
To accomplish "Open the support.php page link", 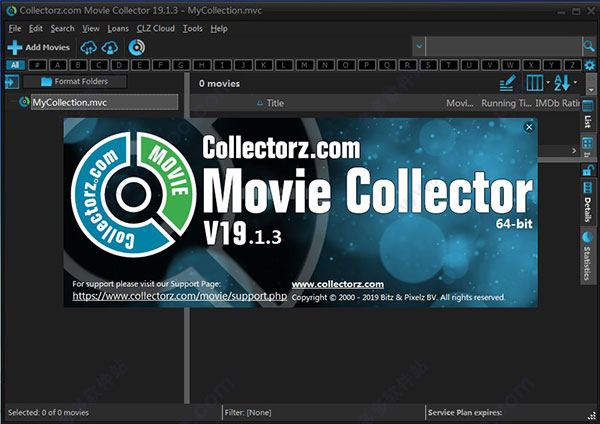I will click(x=180, y=296).
